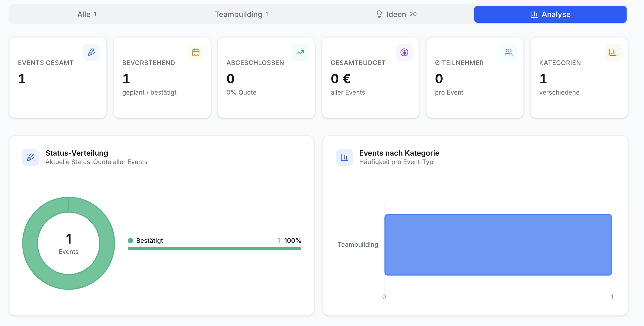The width and height of the screenshot is (644, 326).
Task: Click the BEVORSTEHEND card title
Action: pyautogui.click(x=149, y=63)
